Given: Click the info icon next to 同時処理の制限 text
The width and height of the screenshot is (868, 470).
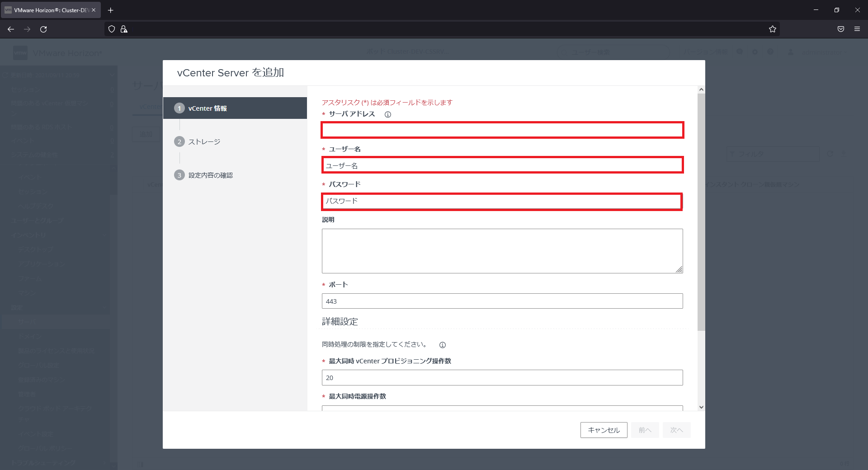Looking at the screenshot, I should (443, 345).
